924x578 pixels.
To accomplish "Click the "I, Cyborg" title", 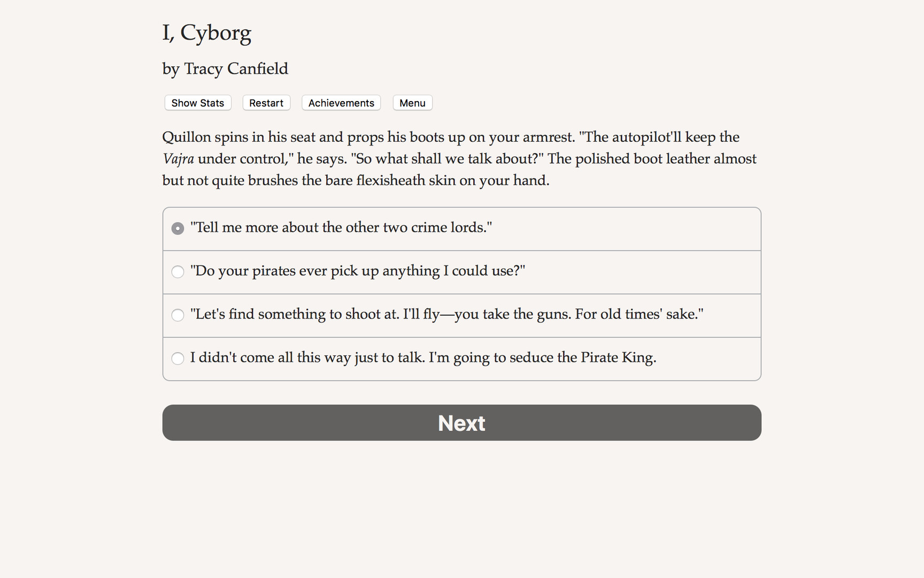I will (206, 33).
